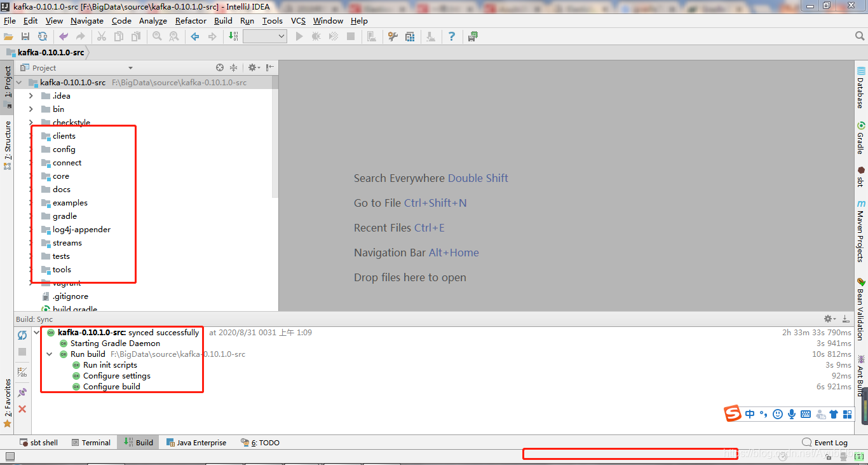Click the Replace toolbar icon

click(173, 37)
